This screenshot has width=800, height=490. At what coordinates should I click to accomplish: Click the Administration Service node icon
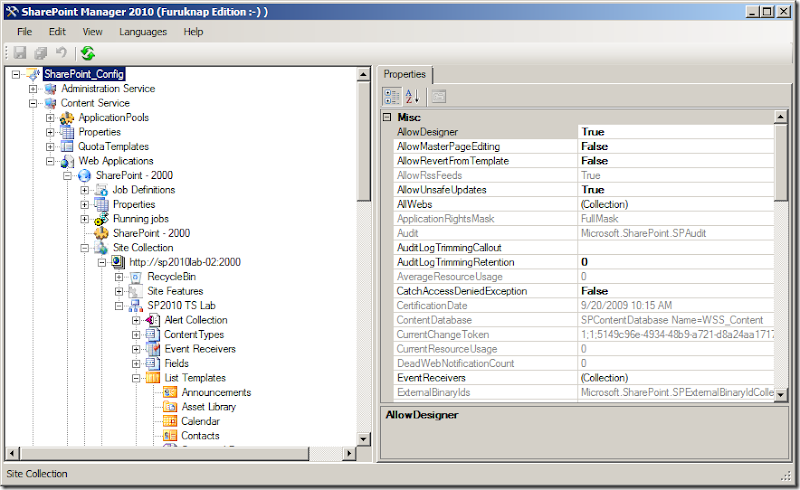50,89
